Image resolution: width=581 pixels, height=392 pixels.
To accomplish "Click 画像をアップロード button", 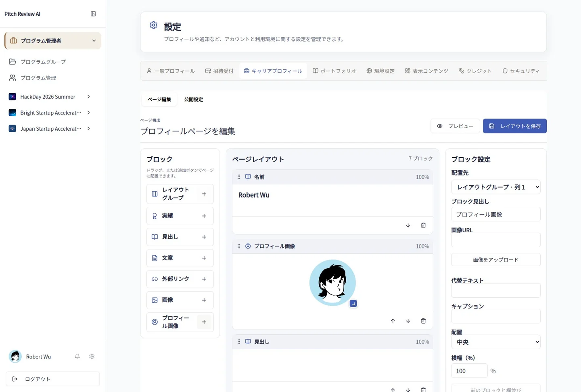I will tap(496, 260).
